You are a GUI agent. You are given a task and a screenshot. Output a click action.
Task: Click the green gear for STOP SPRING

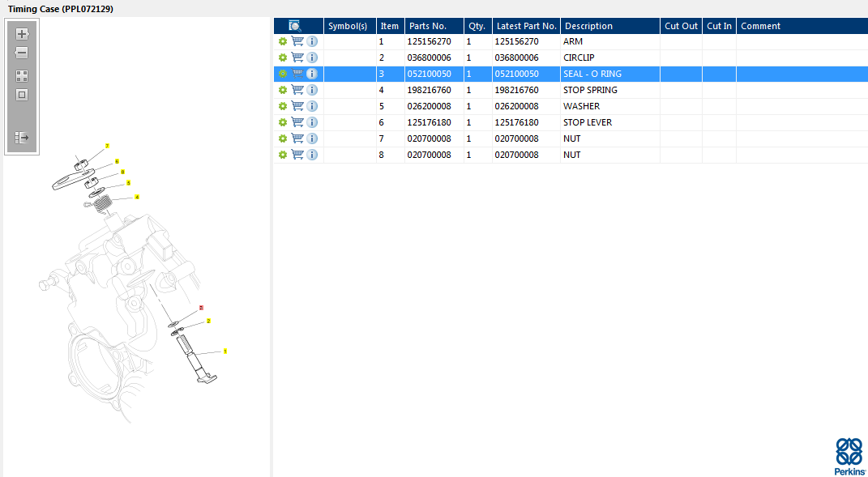point(283,90)
